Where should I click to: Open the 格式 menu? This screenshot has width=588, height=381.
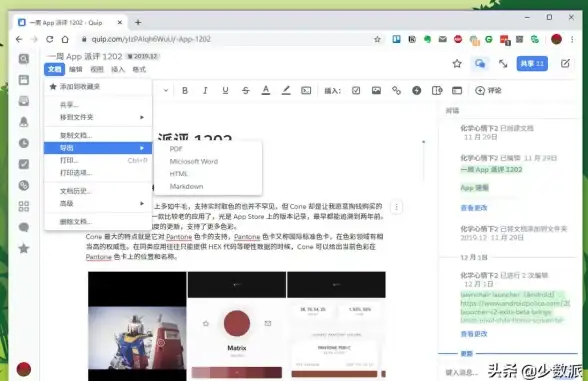tap(139, 69)
